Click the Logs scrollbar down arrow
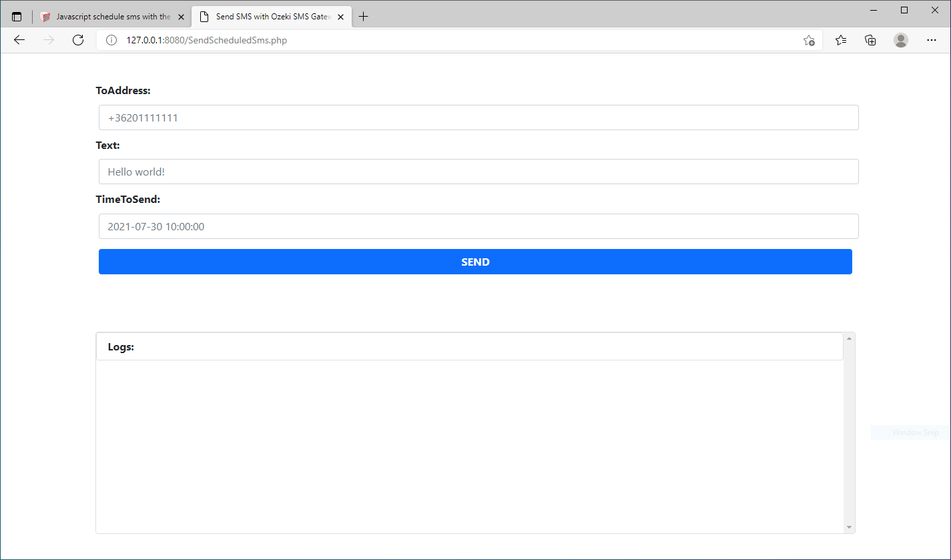The image size is (951, 560). [850, 527]
